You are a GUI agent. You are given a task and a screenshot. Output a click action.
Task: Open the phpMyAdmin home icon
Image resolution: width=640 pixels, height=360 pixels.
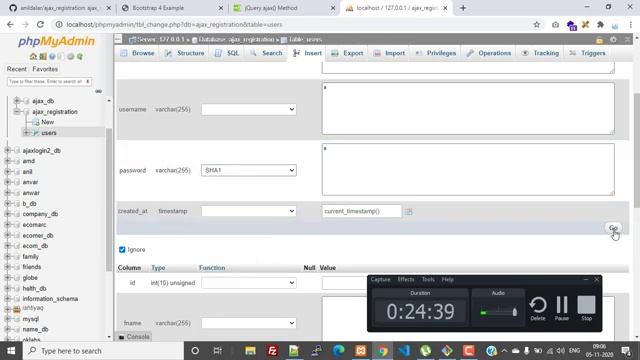[33, 56]
